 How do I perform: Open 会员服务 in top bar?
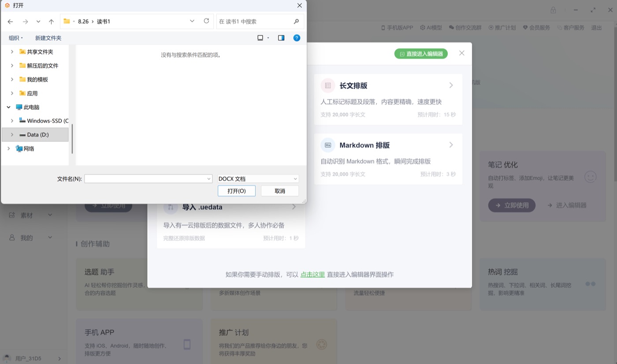pos(536,27)
